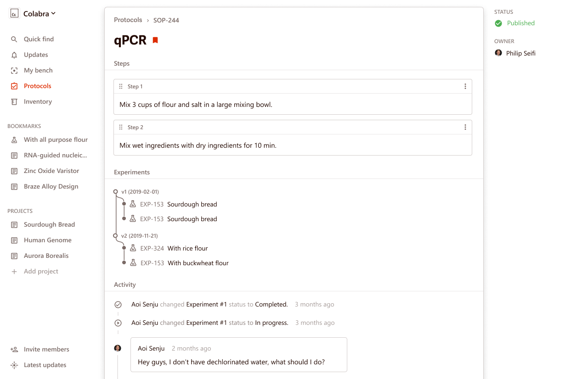The width and height of the screenshot is (588, 379).
Task: Click Philip Seifi owner avatar
Action: 498,53
